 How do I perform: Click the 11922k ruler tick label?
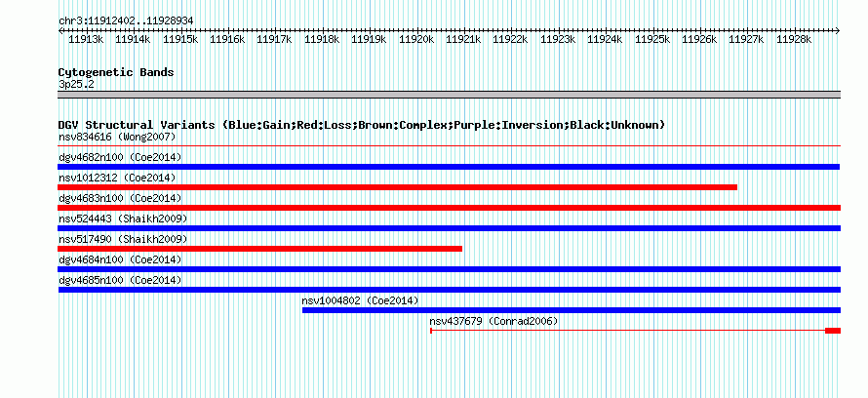click(x=510, y=39)
